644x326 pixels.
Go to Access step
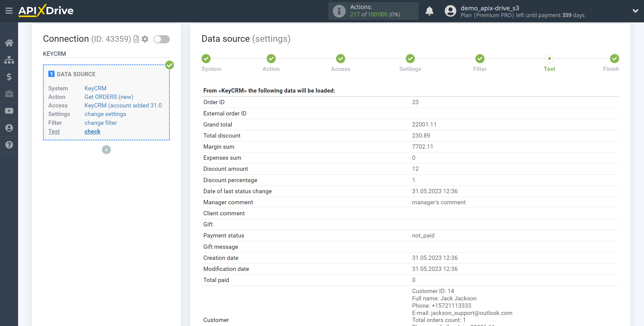tap(341, 69)
